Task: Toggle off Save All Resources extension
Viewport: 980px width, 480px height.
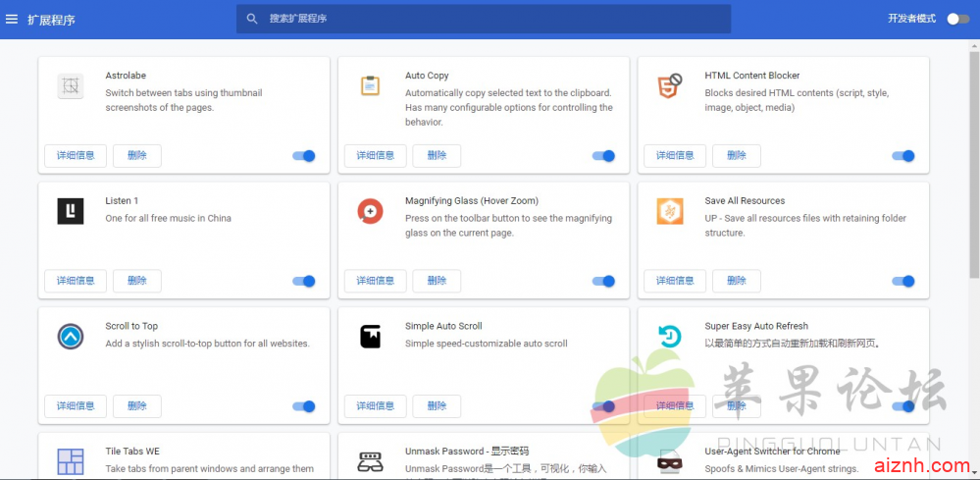Action: (903, 282)
